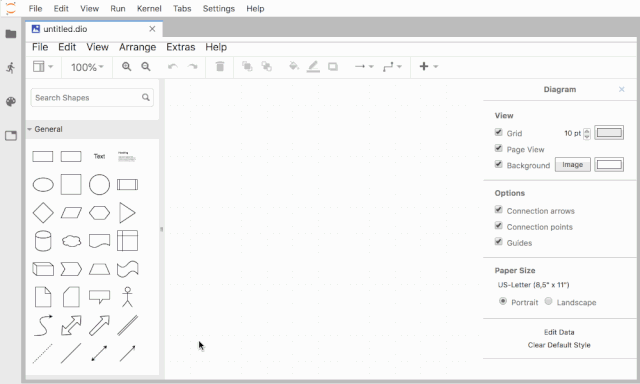This screenshot has height=384, width=640.
Task: Open the running sessions sidebar icon
Action: pos(11,68)
